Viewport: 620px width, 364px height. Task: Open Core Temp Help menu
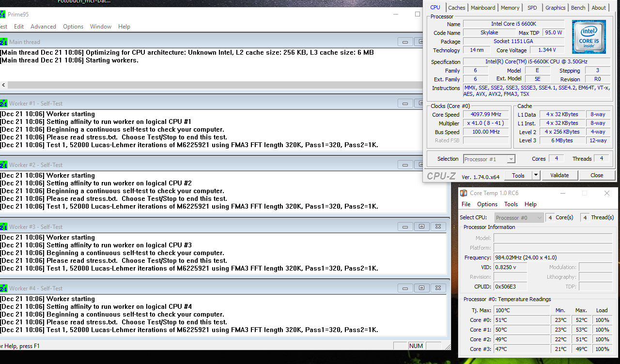pos(530,204)
